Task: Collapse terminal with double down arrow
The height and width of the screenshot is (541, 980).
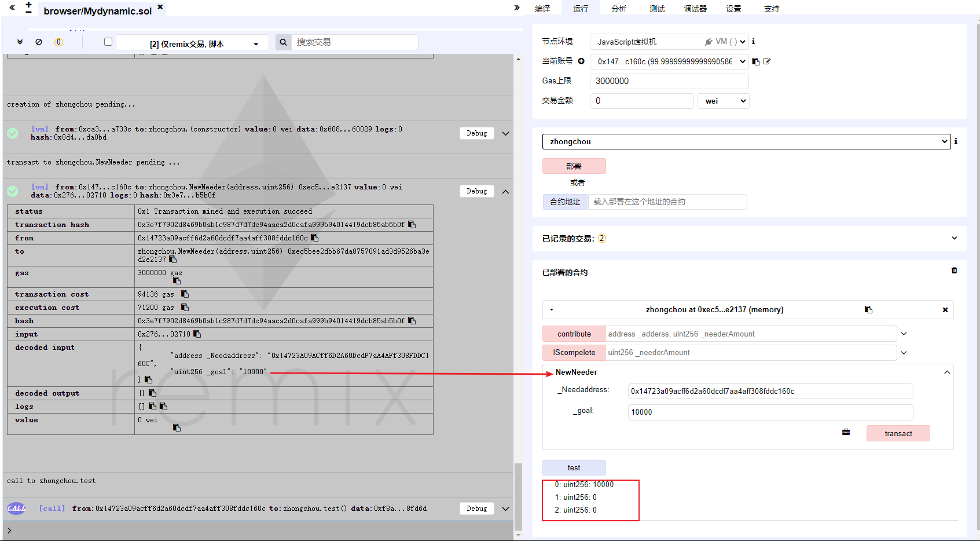Action: (x=20, y=42)
